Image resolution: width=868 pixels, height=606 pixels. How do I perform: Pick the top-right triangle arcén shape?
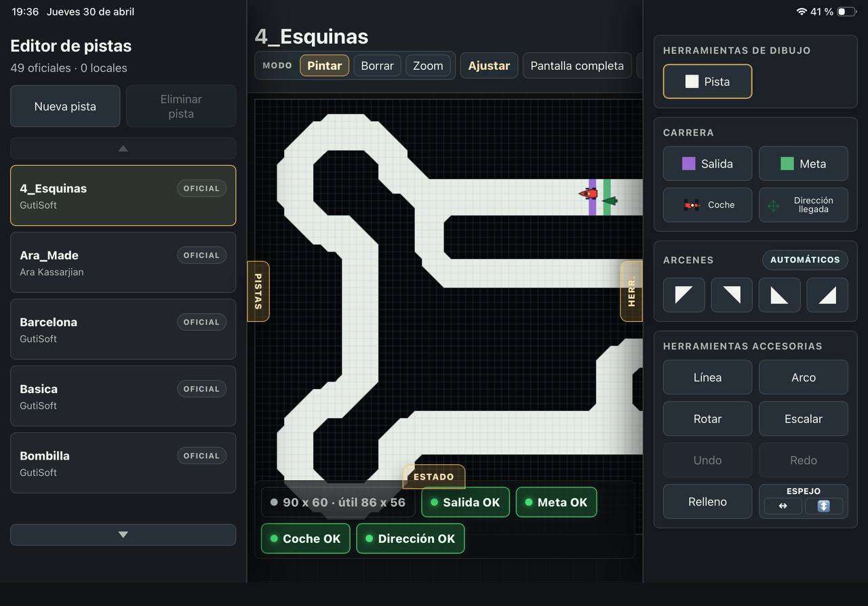732,295
